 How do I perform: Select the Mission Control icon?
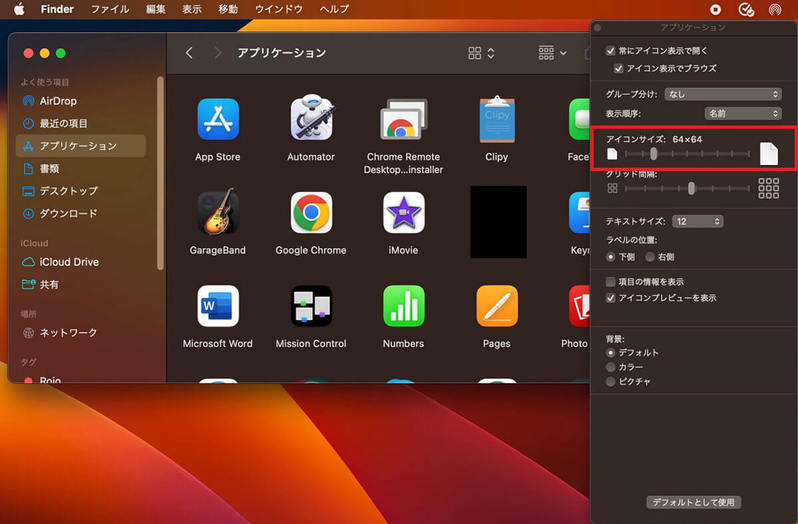point(311,306)
